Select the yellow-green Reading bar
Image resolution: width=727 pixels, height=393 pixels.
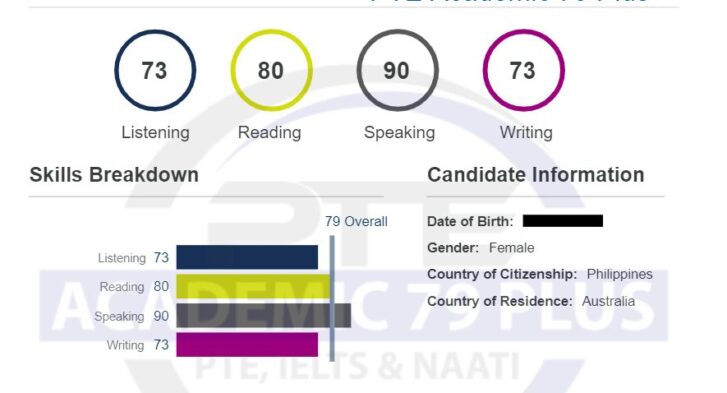pos(253,286)
